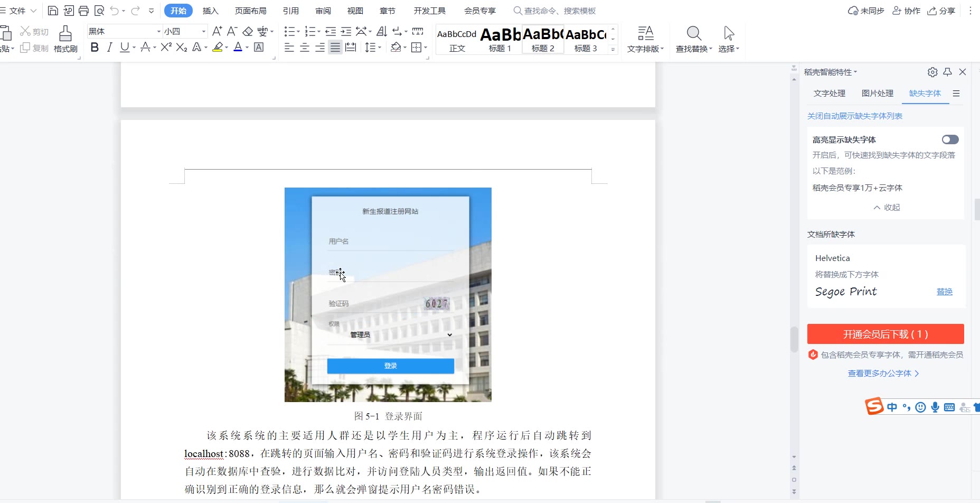Switch to the 审阅 ribbon tab
The width and height of the screenshot is (980, 503).
click(x=323, y=11)
